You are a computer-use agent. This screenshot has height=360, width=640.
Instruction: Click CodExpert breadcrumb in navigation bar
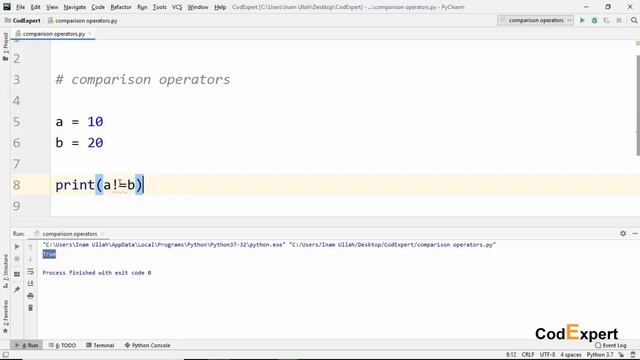coord(23,20)
